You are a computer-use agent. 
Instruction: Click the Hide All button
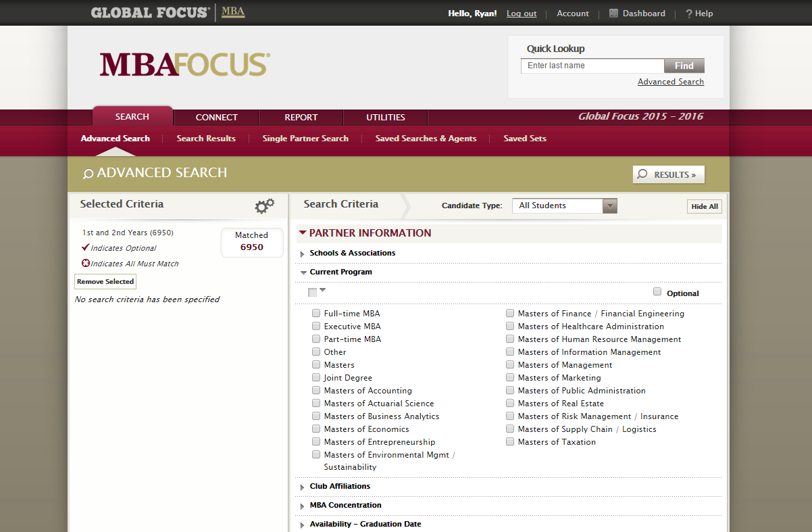coord(705,206)
